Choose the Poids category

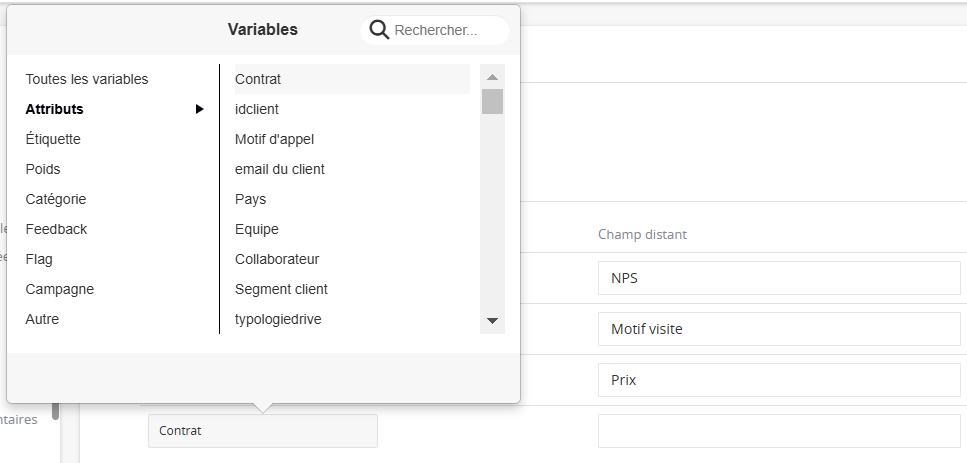[x=43, y=169]
